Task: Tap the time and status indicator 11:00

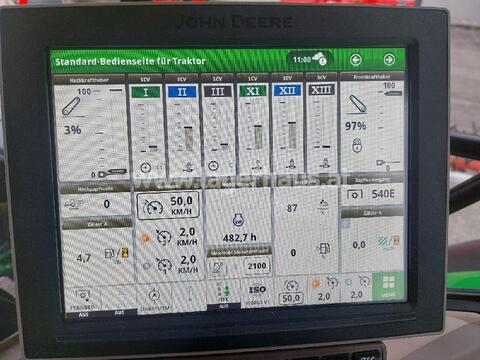Action: pyautogui.click(x=309, y=60)
